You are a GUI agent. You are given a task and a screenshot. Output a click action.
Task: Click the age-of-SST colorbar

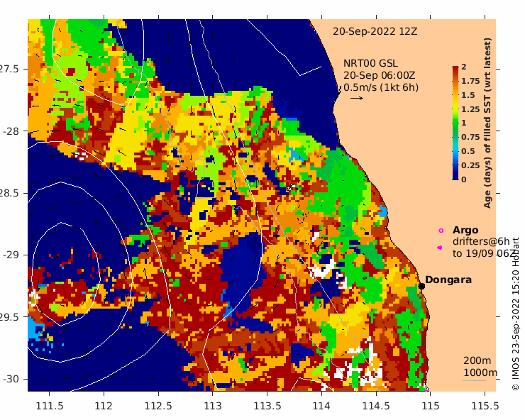455,123
